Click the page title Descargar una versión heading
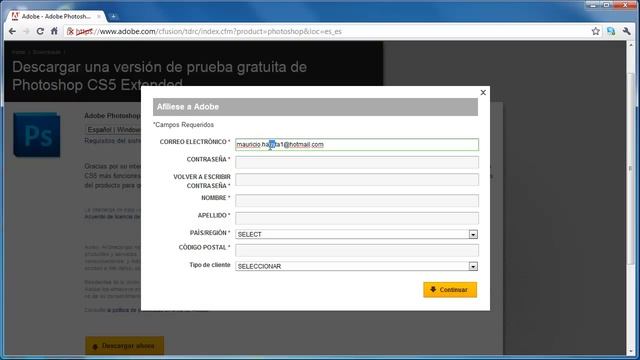This screenshot has width=640, height=360. 159,76
